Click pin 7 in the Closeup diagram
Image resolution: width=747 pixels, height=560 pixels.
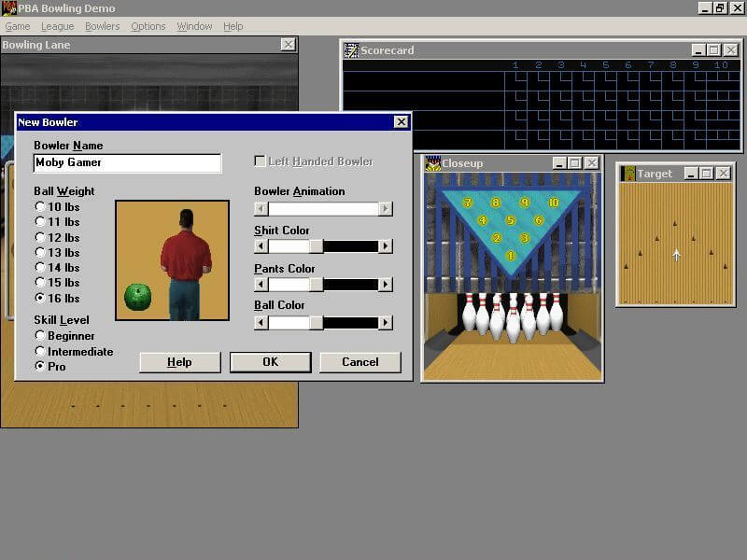(x=468, y=203)
